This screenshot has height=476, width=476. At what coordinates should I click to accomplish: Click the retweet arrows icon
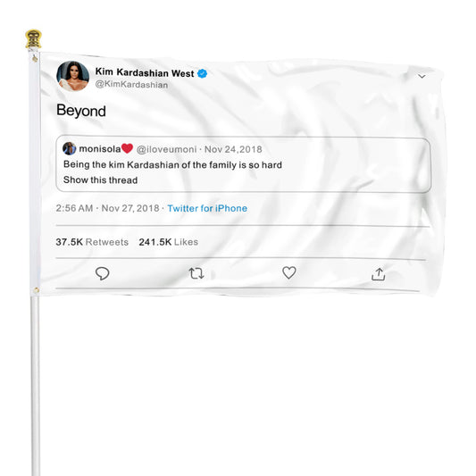tap(196, 273)
